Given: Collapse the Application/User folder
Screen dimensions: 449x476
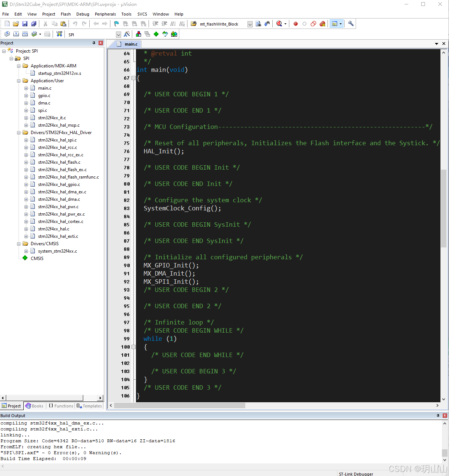Looking at the screenshot, I should point(19,81).
